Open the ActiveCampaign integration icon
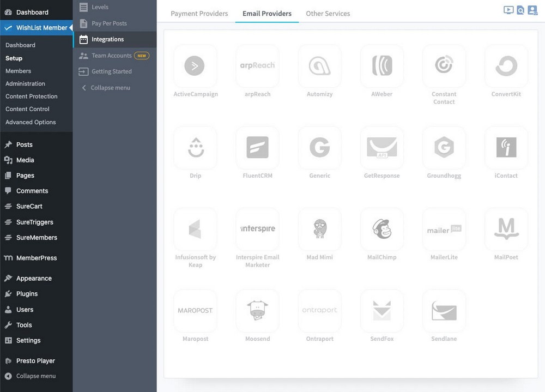 click(195, 66)
